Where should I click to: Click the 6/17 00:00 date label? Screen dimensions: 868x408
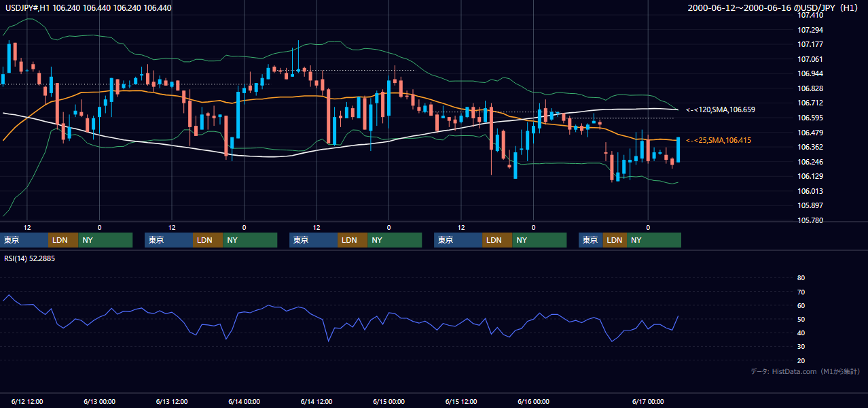tap(648, 401)
